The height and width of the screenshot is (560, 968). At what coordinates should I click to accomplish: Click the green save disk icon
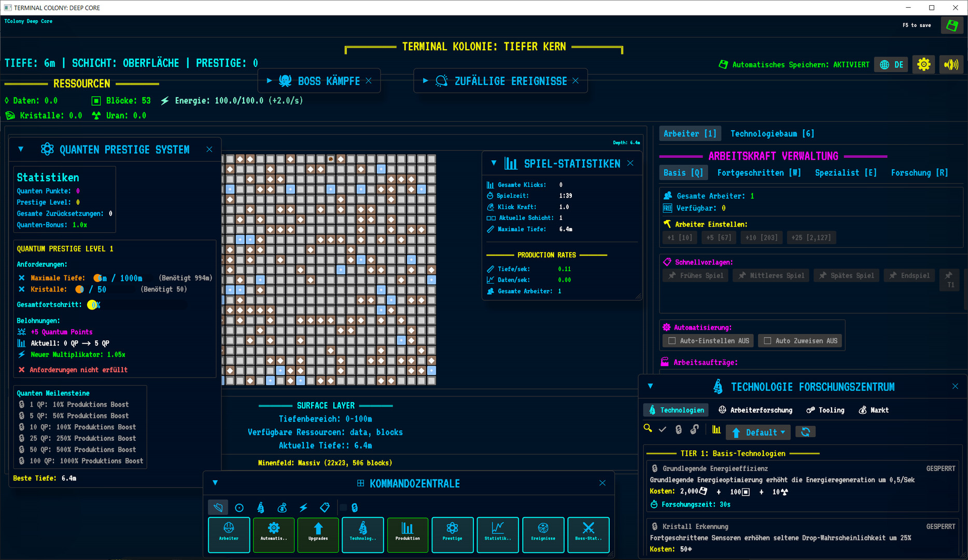(x=951, y=25)
